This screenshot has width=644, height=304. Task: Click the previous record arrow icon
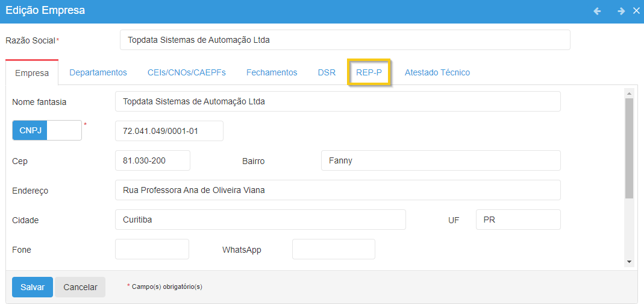[x=597, y=11]
